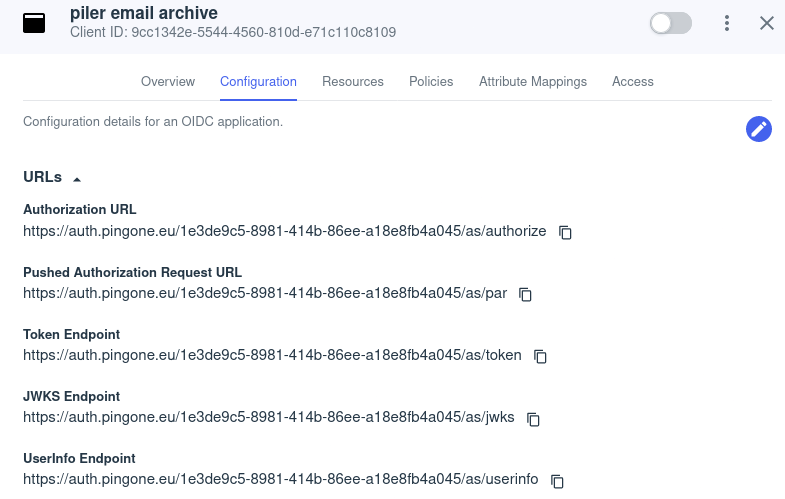The image size is (785, 499).
Task: Copy the Pushed Authorization Request URL
Action: 525,294
